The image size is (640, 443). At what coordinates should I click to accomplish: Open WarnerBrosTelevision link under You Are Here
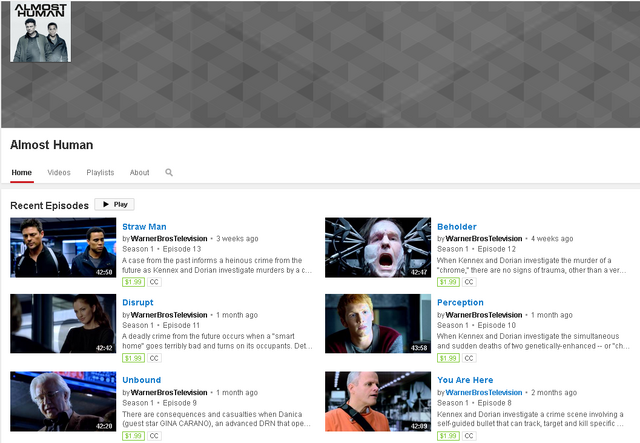(x=484, y=392)
